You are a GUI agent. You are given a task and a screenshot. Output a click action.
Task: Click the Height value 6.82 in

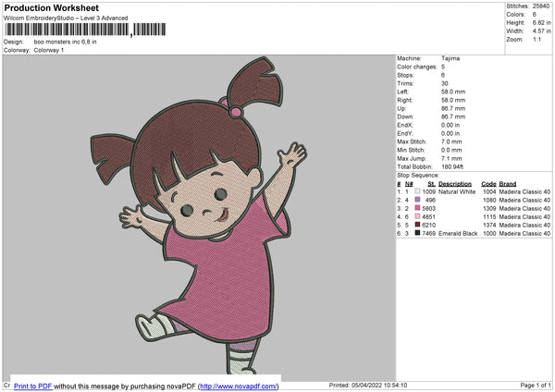coord(541,22)
